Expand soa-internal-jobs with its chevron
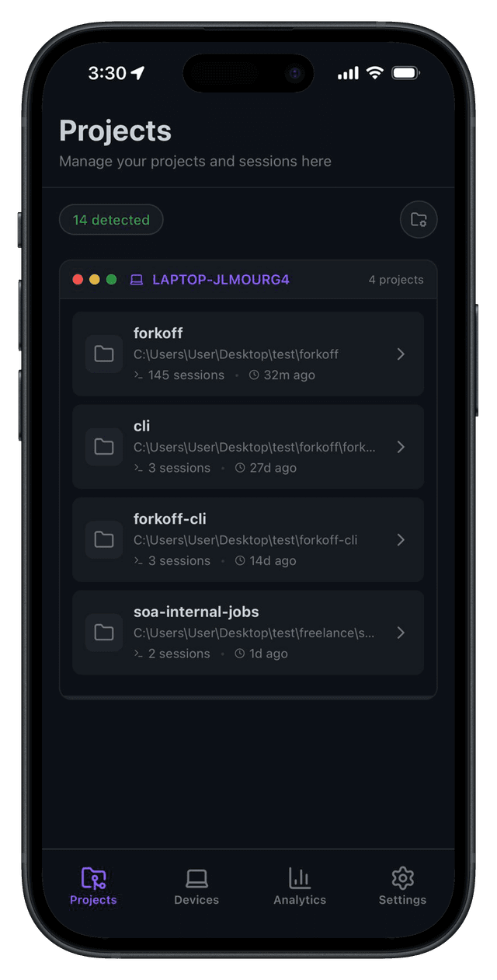 coord(401,633)
